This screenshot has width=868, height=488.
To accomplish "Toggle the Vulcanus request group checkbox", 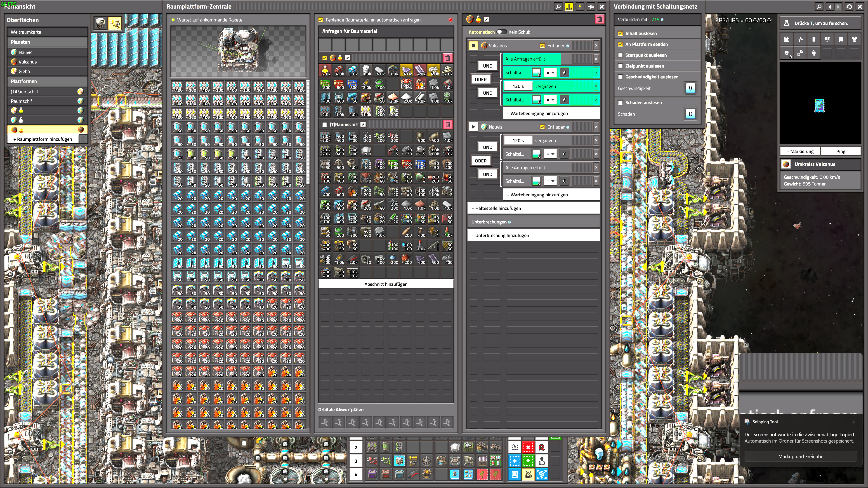I will click(325, 58).
